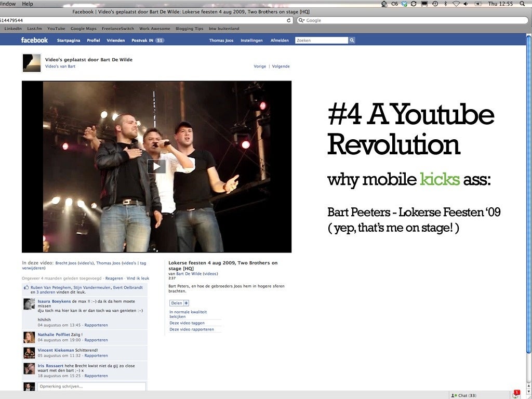
Task: Click Vind ik leuk
Action: [x=138, y=278]
